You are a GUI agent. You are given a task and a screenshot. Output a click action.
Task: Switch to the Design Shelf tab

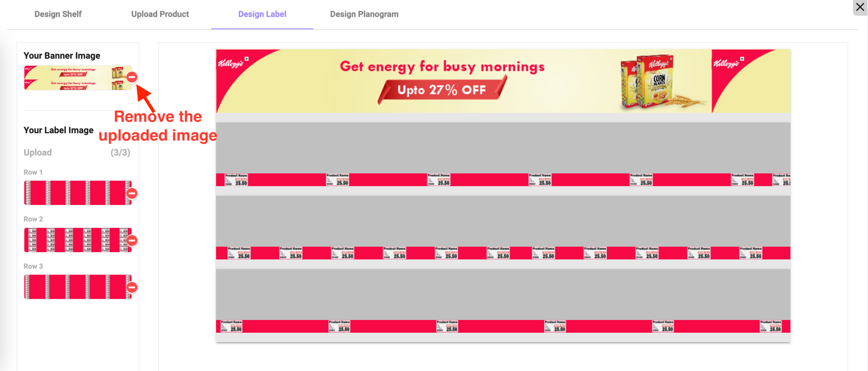point(58,14)
